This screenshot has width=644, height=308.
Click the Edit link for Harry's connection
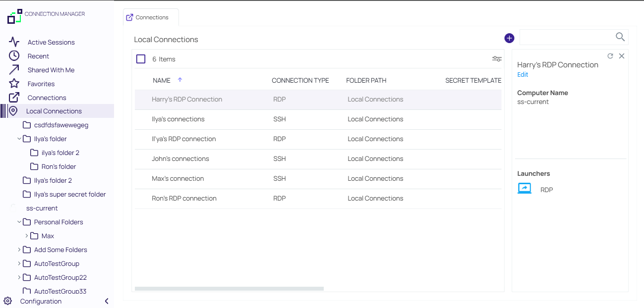523,75
